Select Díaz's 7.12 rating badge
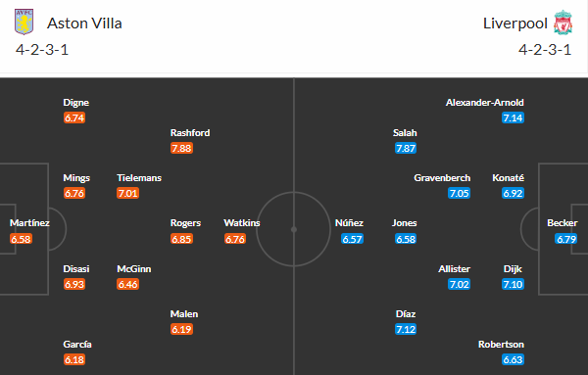This screenshot has width=588, height=375. pyautogui.click(x=406, y=329)
